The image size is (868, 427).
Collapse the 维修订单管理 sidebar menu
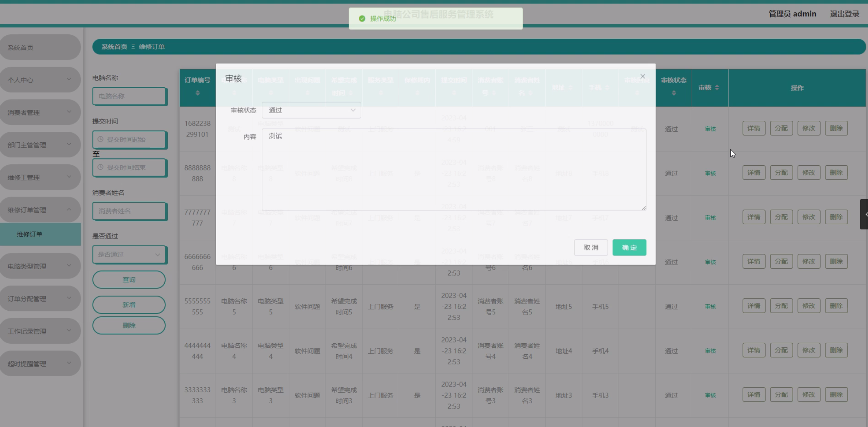(40, 210)
